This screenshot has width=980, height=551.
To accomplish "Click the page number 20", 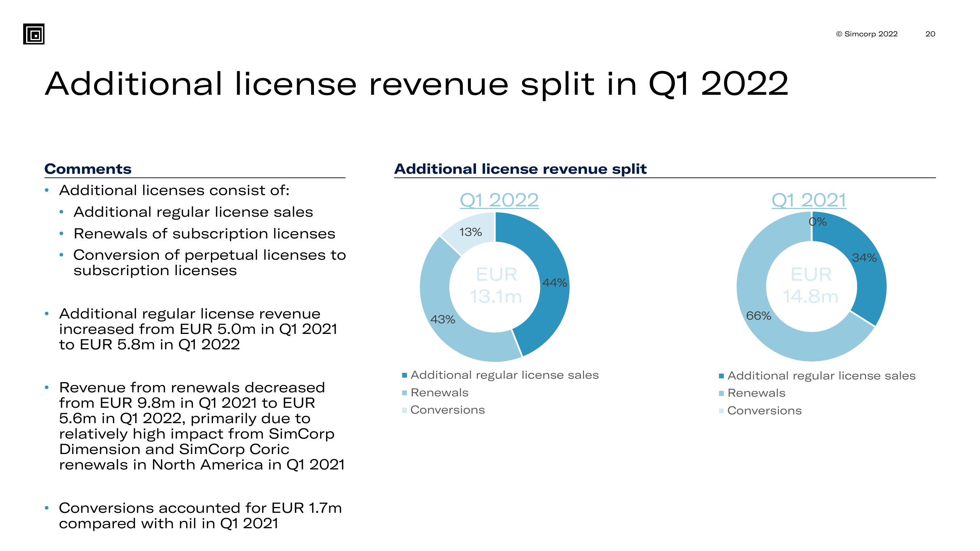I will click(930, 34).
